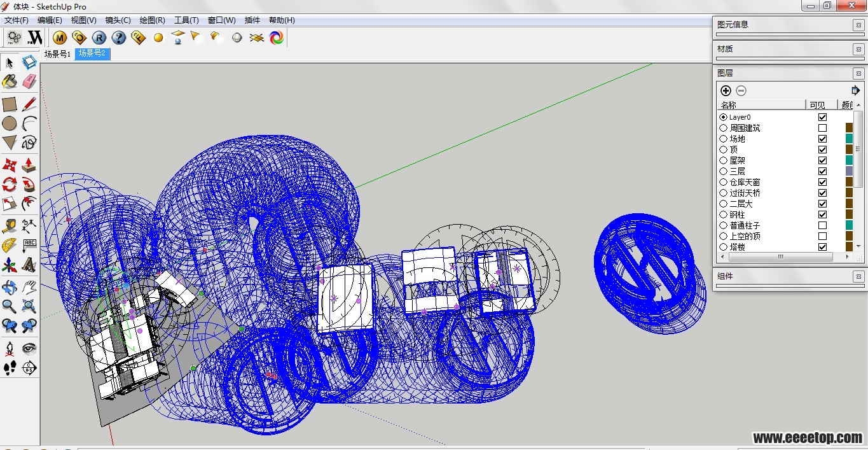Add a new layer with plus button
The height and width of the screenshot is (450, 868).
[x=726, y=90]
